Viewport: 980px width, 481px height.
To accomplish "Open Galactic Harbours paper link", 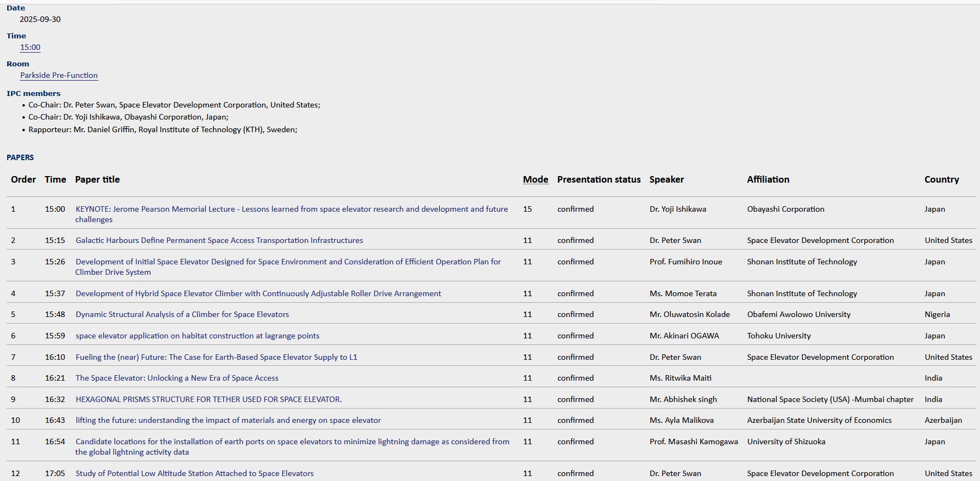I will coord(219,240).
